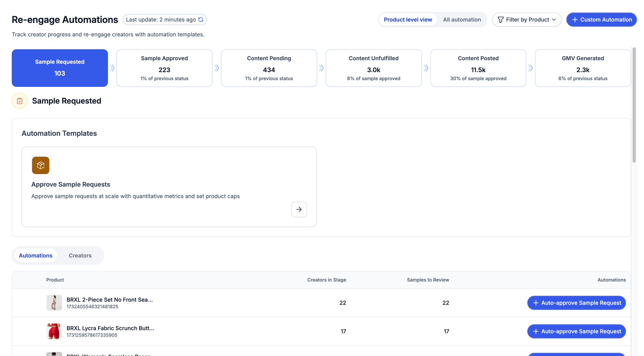Auto-approve sample request for BRXL 2-Piece Set
This screenshot has height=356, width=644.
click(x=576, y=303)
